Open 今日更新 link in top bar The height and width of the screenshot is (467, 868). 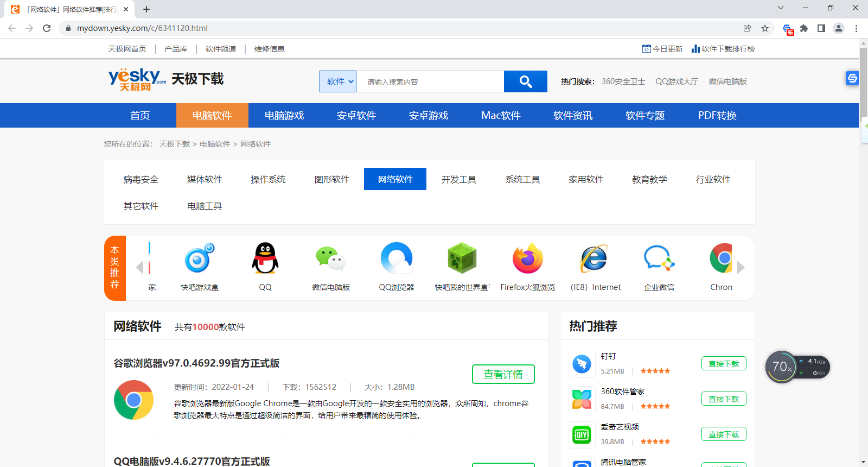(662, 49)
